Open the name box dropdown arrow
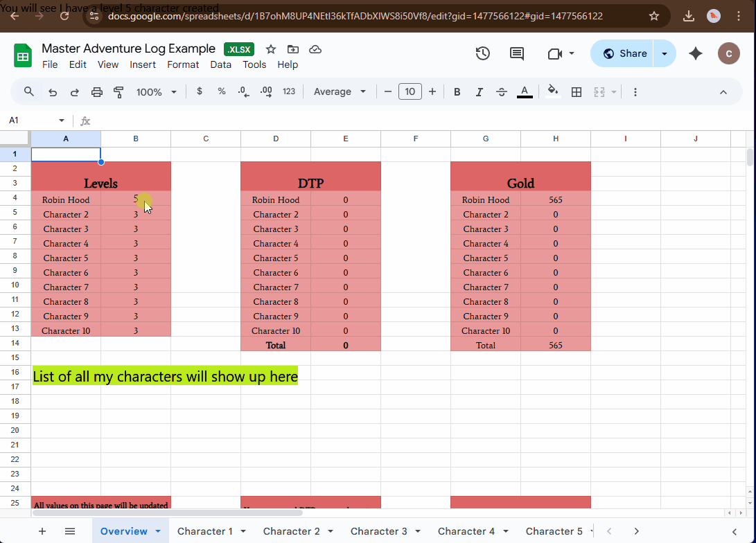This screenshot has width=756, height=543. click(62, 120)
